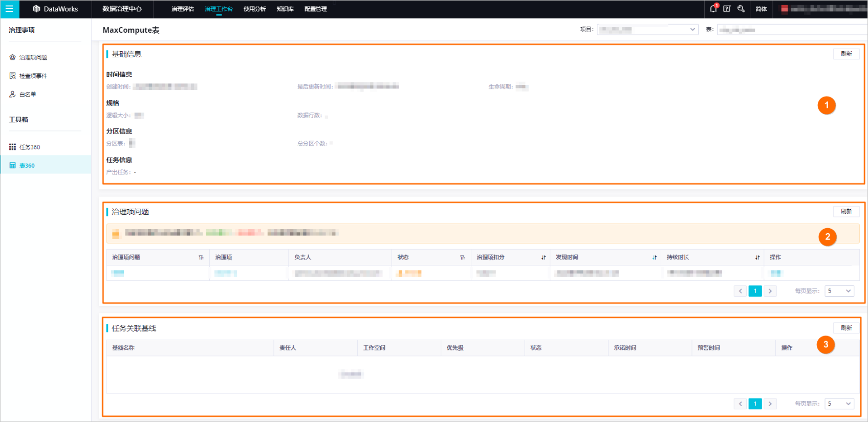Viewport: 868px width, 422px height.
Task: Go to previous page in 任务关联基线 table
Action: coord(740,404)
